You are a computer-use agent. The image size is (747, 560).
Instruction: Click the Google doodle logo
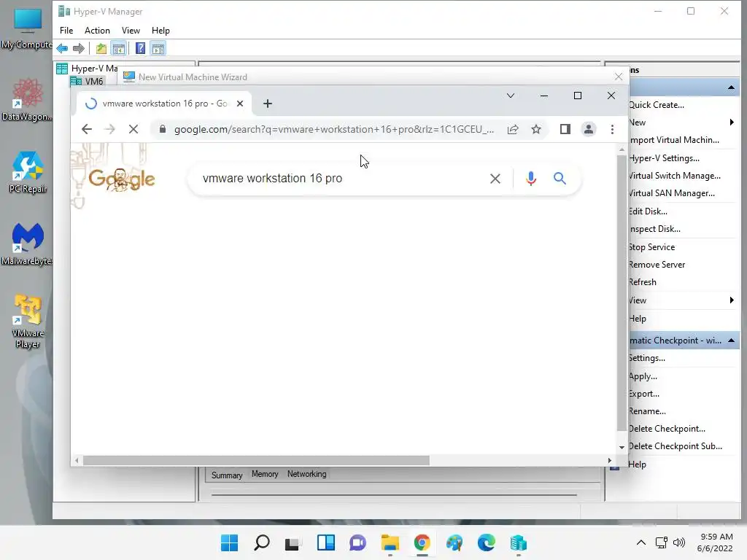click(x=122, y=179)
